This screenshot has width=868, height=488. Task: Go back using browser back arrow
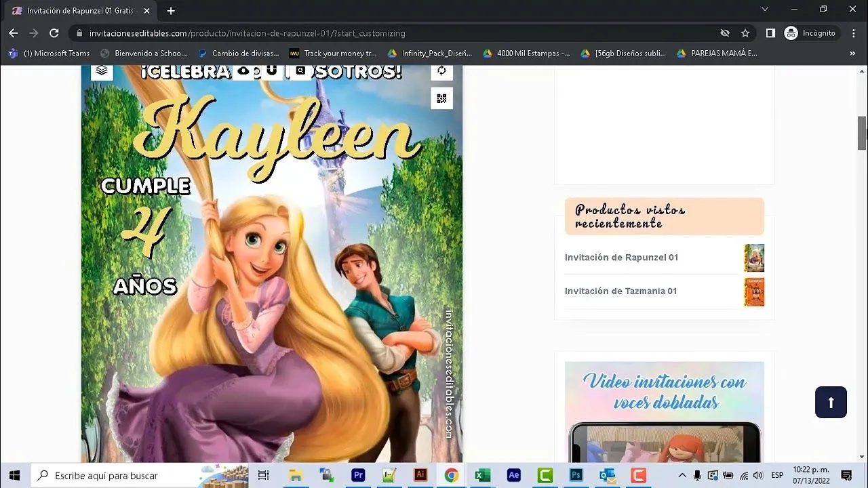[14, 33]
